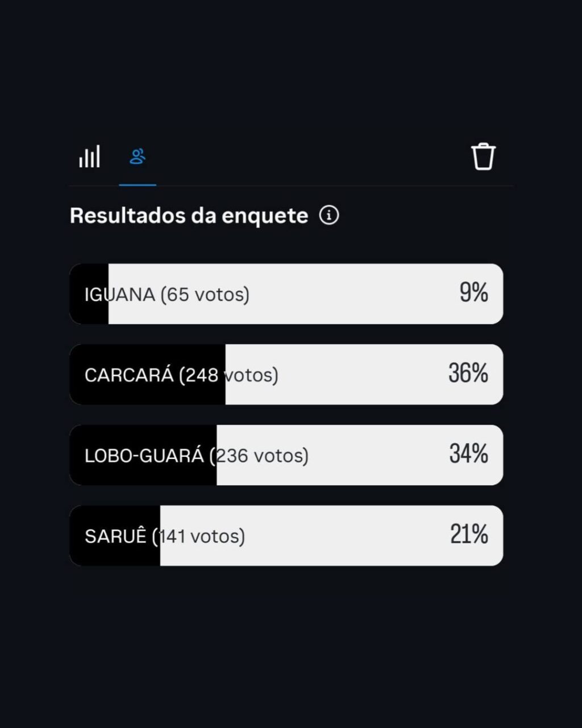
Task: Tap the "LOBO-GUARÁ (236 votos)" label text
Action: tap(196, 456)
